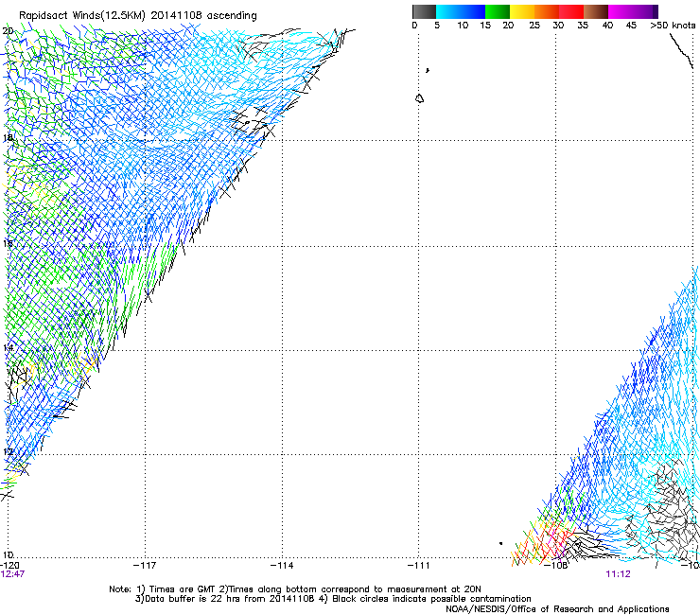This screenshot has width=700, height=615.
Task: Click the Rapidscat Winds title text
Action: [x=137, y=16]
